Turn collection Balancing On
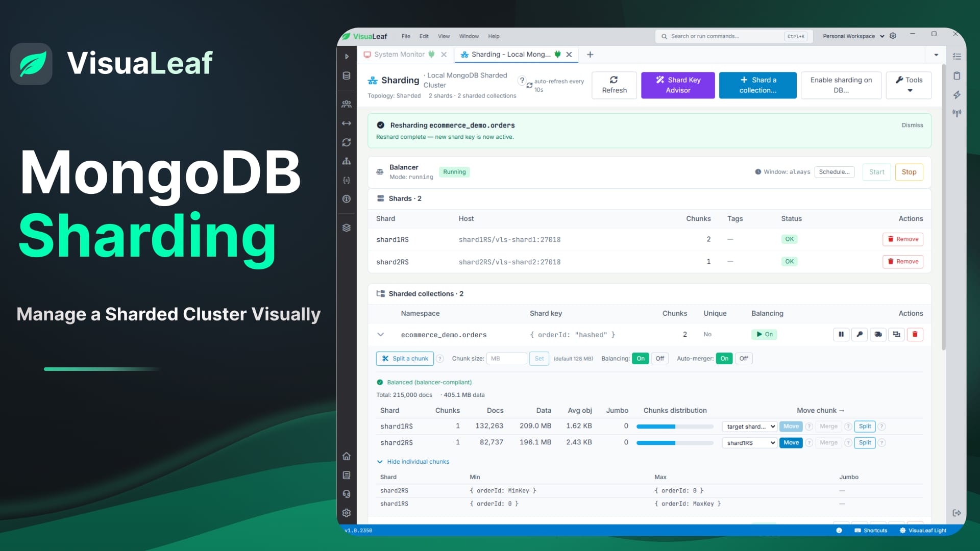This screenshot has height=551, width=980. (x=641, y=359)
